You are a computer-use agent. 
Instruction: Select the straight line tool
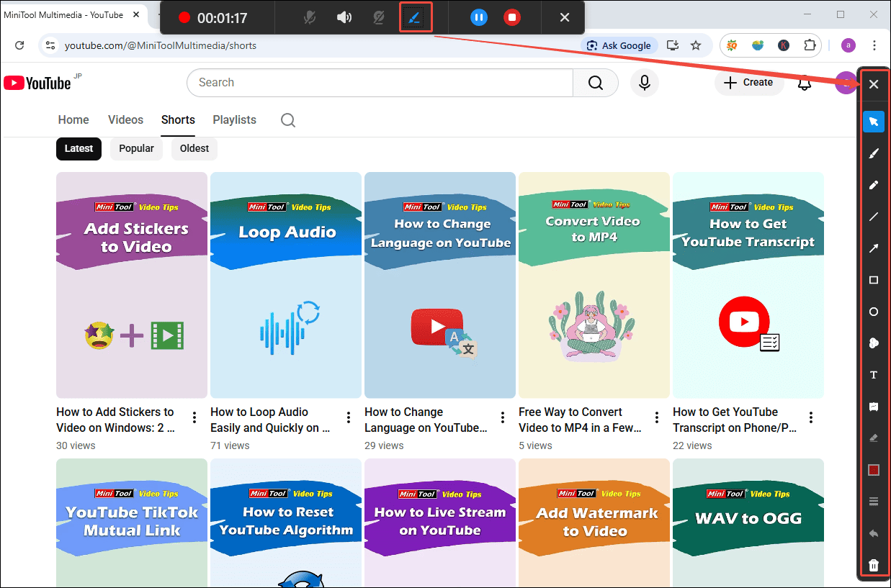874,216
